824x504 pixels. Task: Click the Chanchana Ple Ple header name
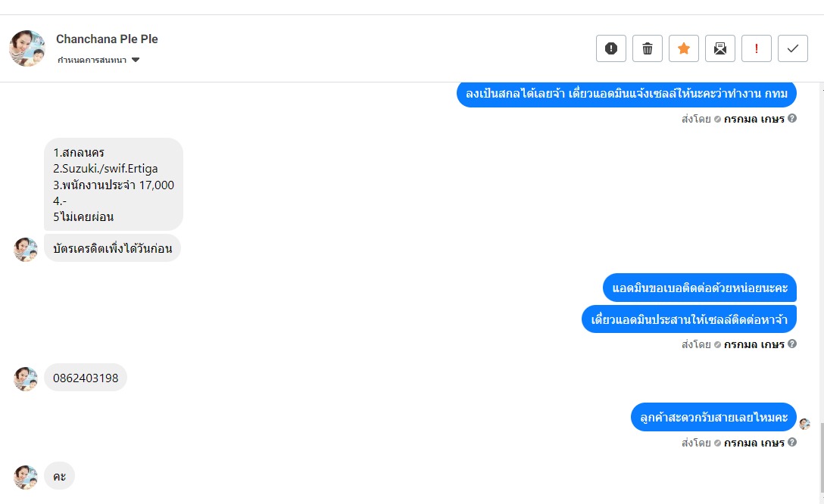coord(107,39)
